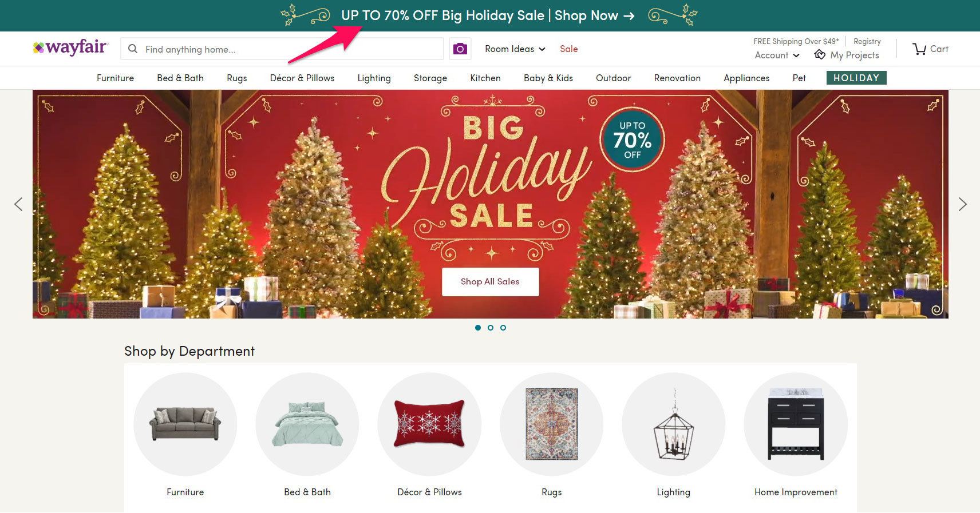Open the shopping Cart icon
This screenshot has width=980, height=513.
[x=919, y=49]
